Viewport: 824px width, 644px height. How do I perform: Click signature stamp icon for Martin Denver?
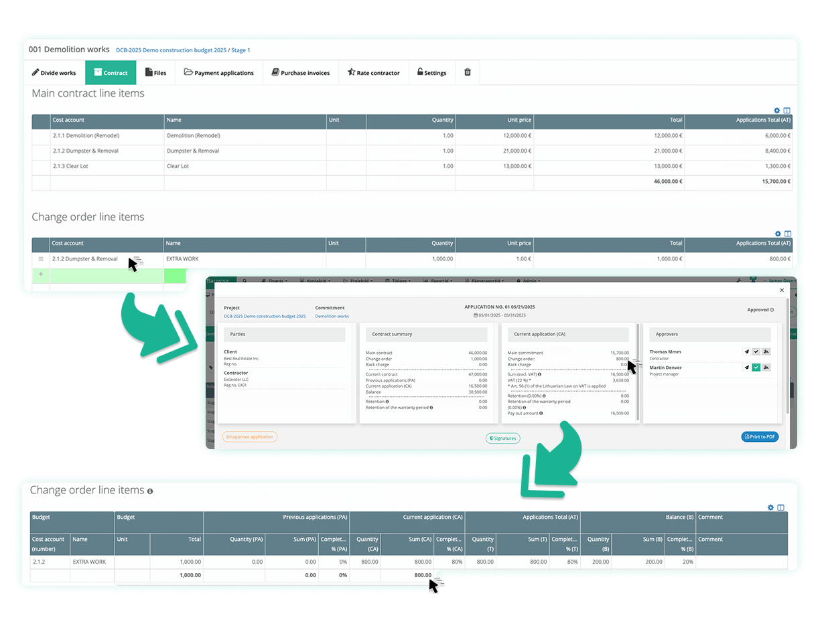click(x=767, y=367)
